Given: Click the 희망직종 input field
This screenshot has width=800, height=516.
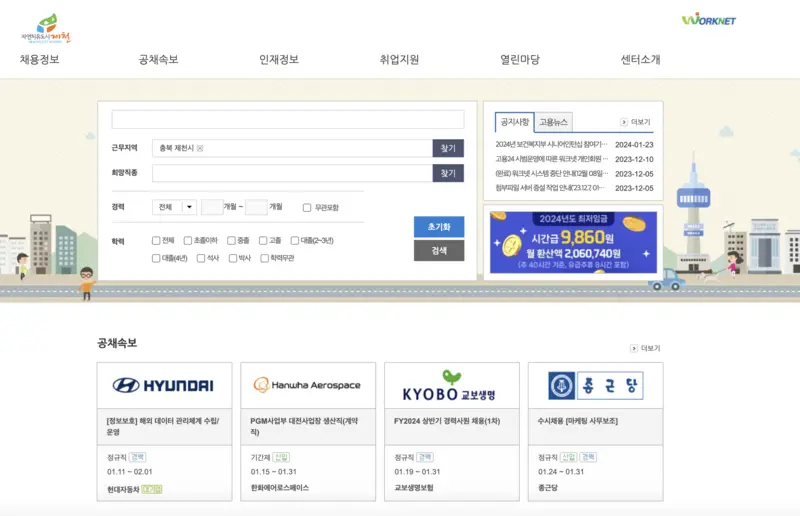Looking at the screenshot, I should pyautogui.click(x=292, y=173).
